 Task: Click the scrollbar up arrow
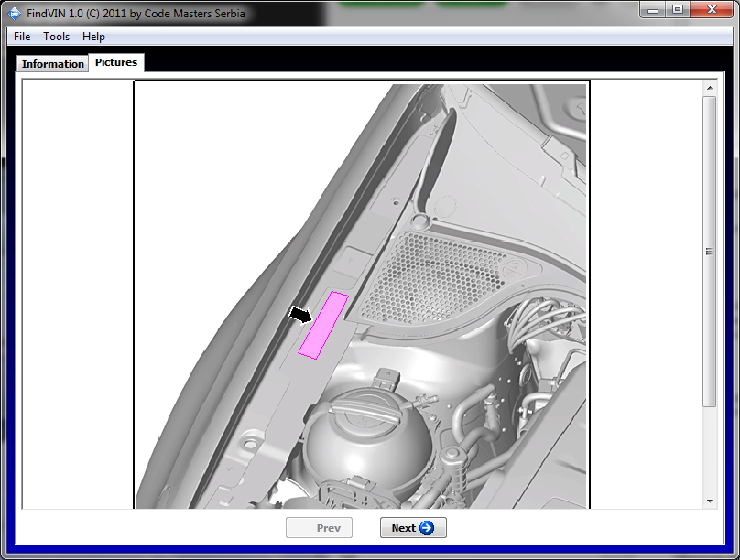(710, 88)
